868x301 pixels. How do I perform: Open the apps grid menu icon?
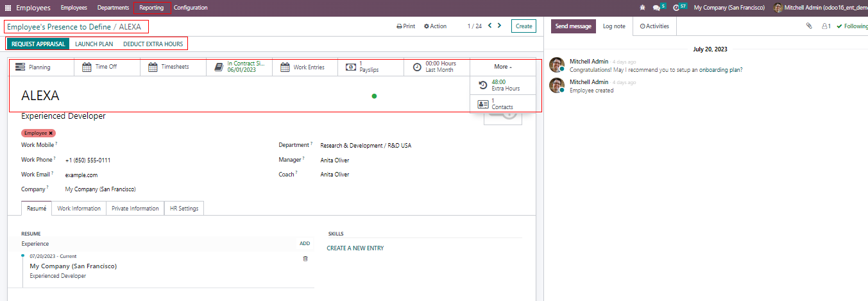tap(8, 8)
